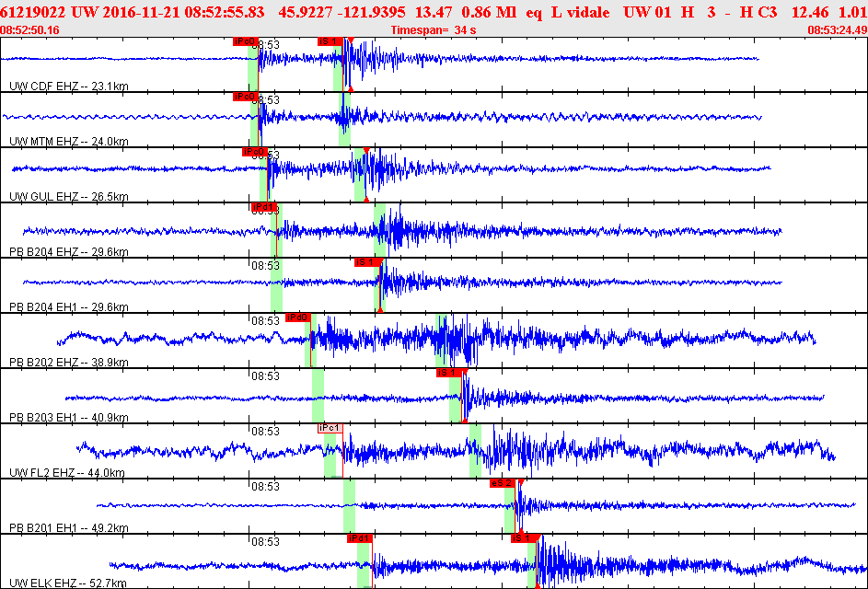The width and height of the screenshot is (868, 589).
Task: Select the UW GUL EHZ channel label
Action: (x=68, y=197)
